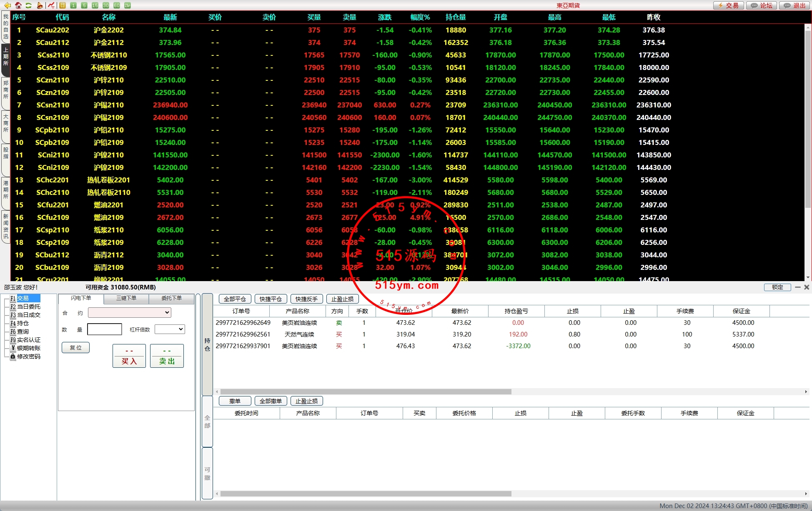This screenshot has height=511, width=812.
Task: Select the 15-minute chart period icon
Action: tap(95, 5)
